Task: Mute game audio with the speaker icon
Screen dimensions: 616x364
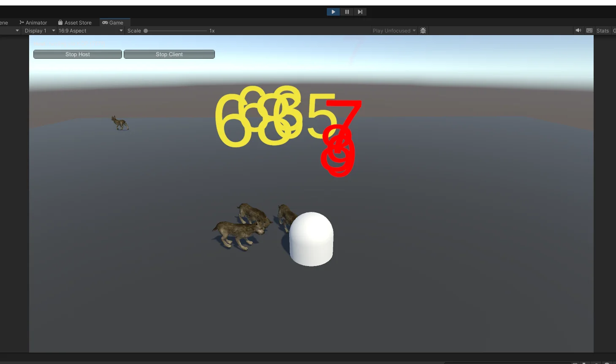Action: point(578,30)
